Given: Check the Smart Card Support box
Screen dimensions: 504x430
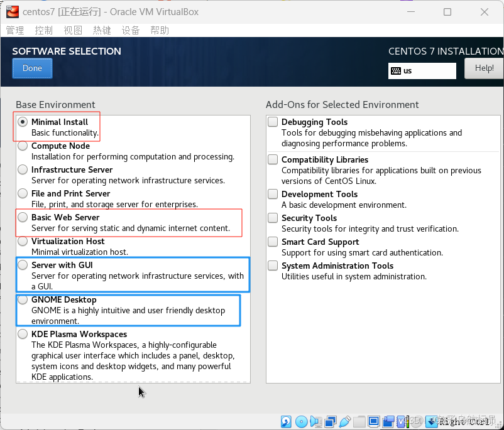Looking at the screenshot, I should point(273,242).
